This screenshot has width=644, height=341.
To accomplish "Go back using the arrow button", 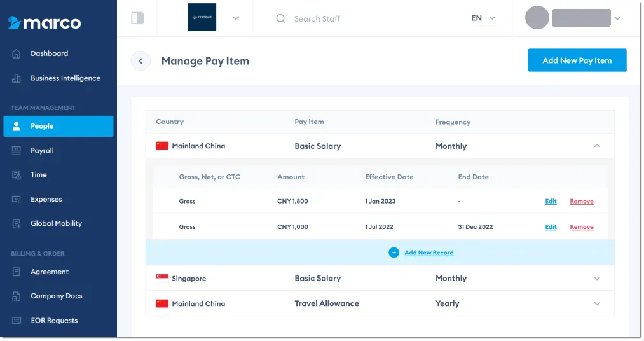I will [x=140, y=61].
